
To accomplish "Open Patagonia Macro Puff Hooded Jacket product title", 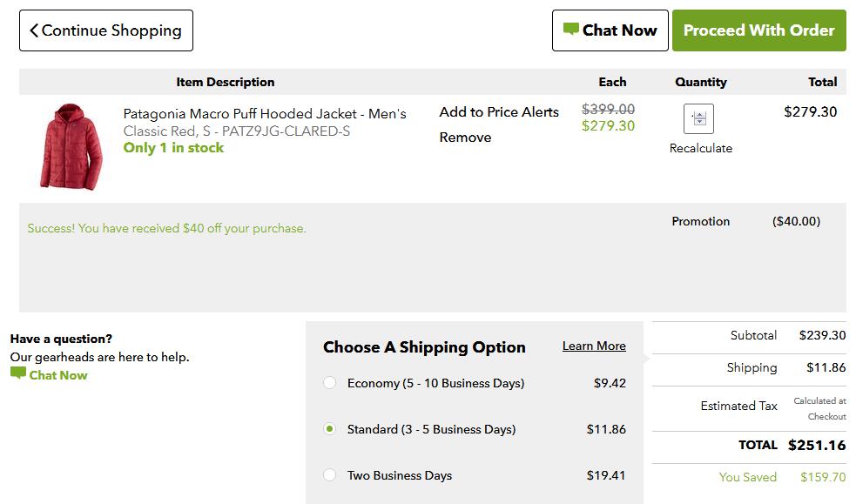I will [x=265, y=114].
